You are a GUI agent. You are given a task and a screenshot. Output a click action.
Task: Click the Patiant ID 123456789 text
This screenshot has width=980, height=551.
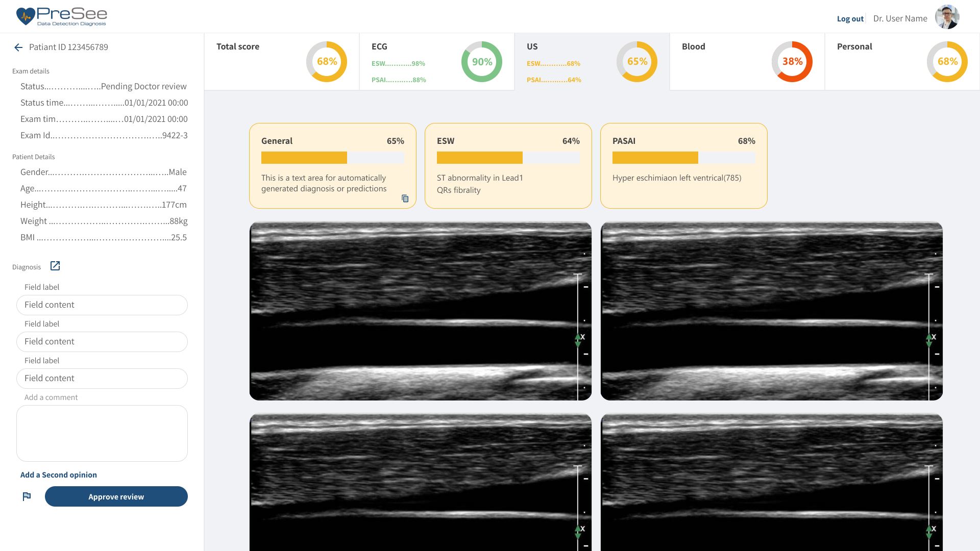(68, 47)
